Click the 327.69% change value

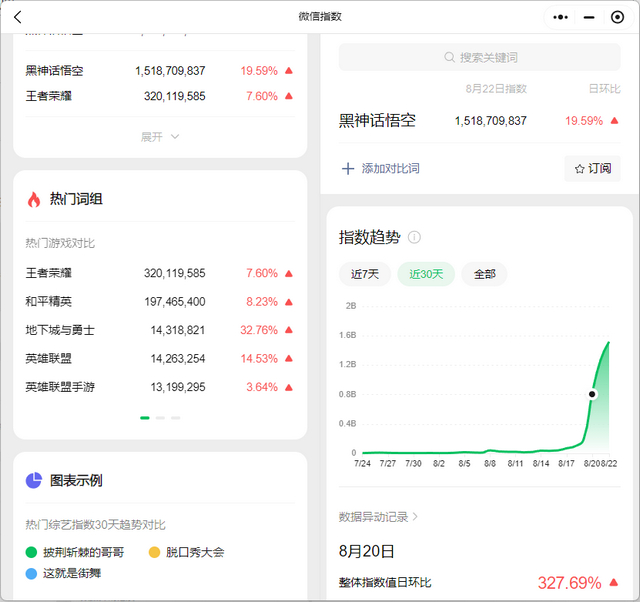(569, 582)
